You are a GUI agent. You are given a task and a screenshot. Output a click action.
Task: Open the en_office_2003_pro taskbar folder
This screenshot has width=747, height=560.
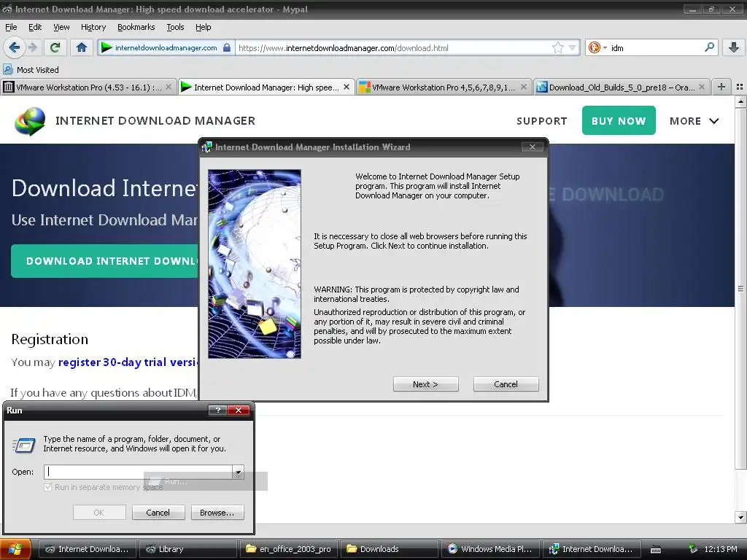(289, 549)
